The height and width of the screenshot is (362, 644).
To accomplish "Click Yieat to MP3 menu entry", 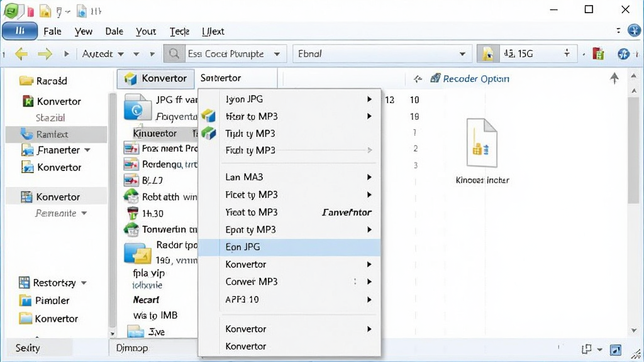I will [289, 212].
